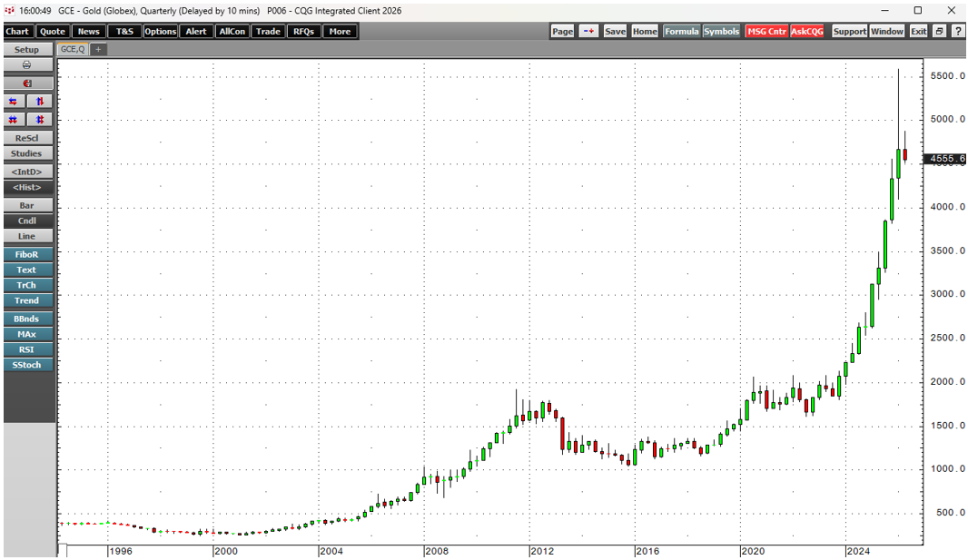Select the GCE,Q chart tab
Screen dimensions: 968x560
[72, 49]
